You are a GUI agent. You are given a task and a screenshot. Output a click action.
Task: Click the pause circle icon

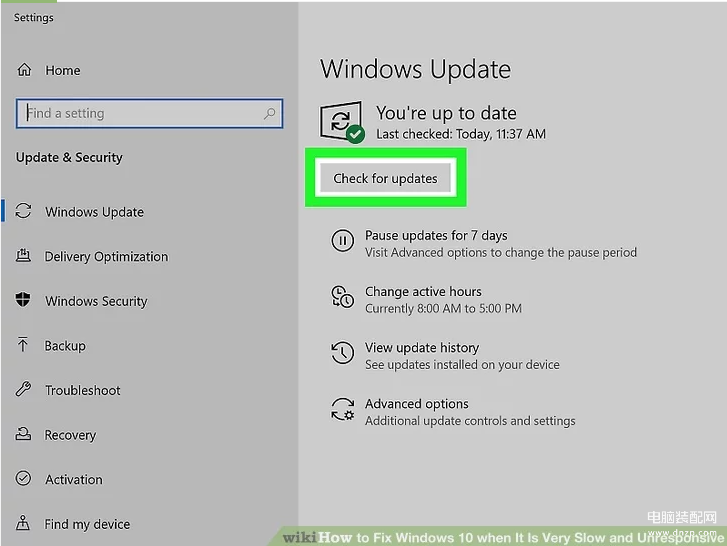coord(342,241)
